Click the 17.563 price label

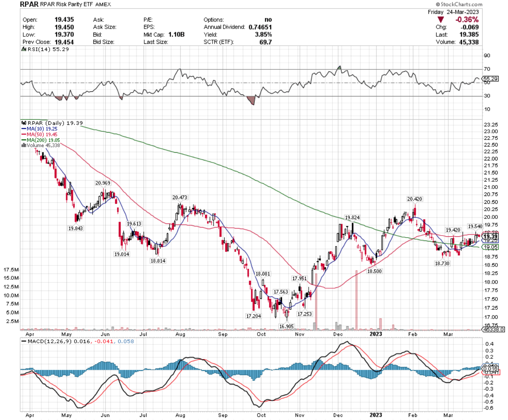[x=281, y=292]
